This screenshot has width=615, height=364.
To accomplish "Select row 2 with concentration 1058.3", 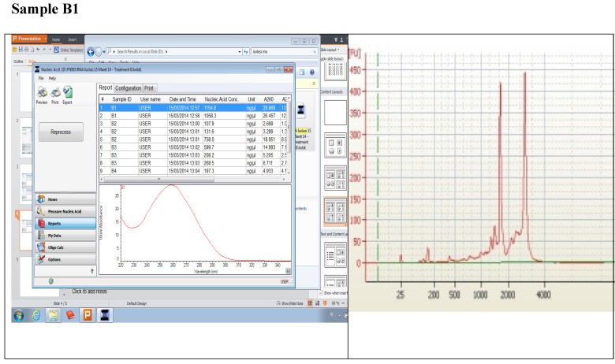I will tap(193, 116).
